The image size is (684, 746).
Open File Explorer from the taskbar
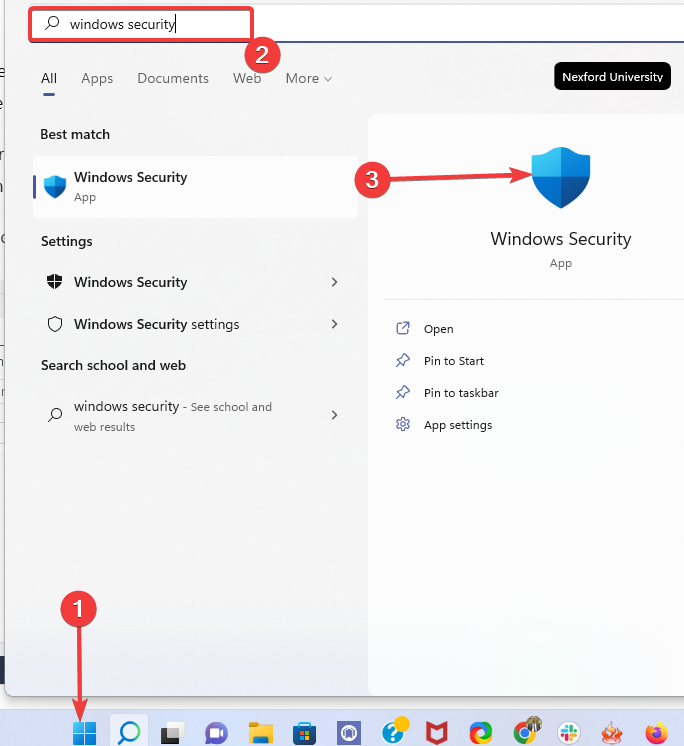coord(261,733)
